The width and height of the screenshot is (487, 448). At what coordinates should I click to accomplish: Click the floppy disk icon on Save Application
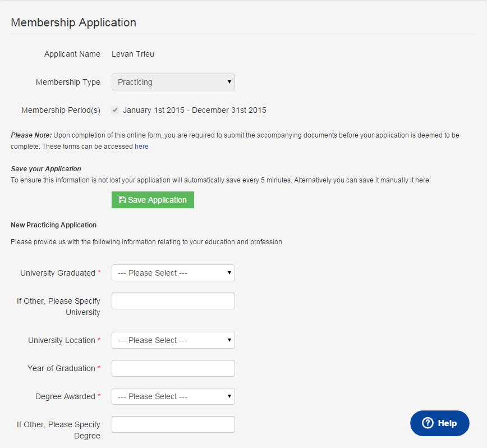[122, 200]
